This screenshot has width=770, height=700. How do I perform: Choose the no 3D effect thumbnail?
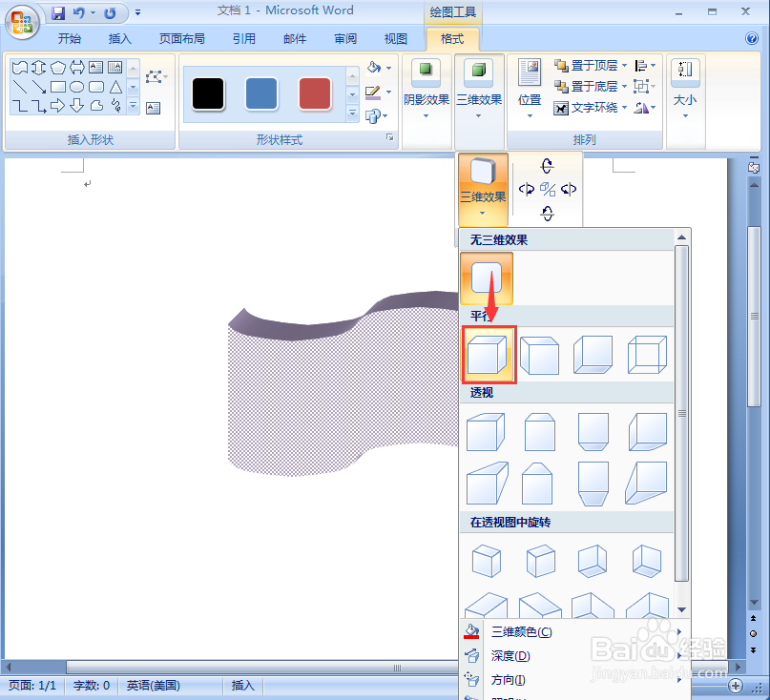click(x=487, y=278)
